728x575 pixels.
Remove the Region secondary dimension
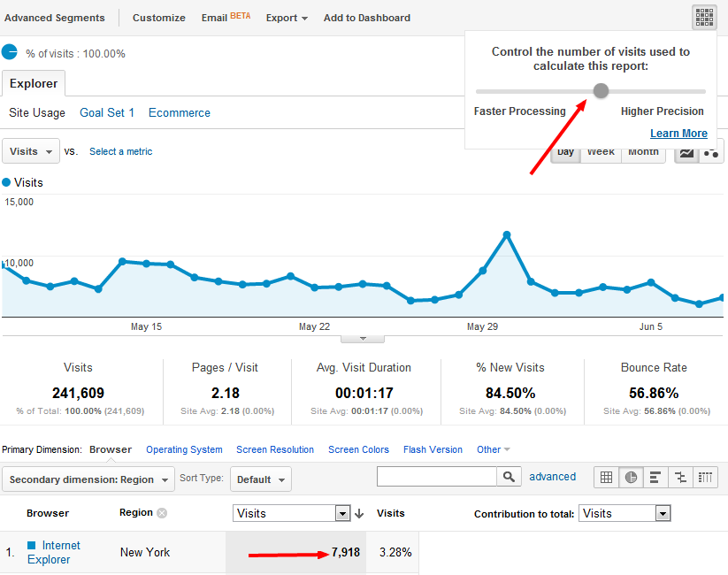[162, 513]
